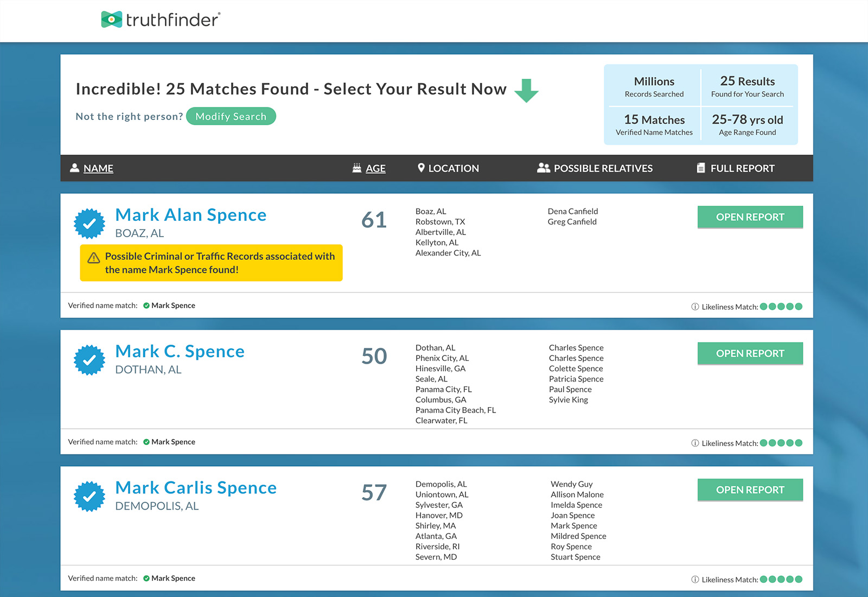Viewport: 868px width, 597px height.
Task: Open report for Mark Alan Spence
Action: tap(750, 217)
